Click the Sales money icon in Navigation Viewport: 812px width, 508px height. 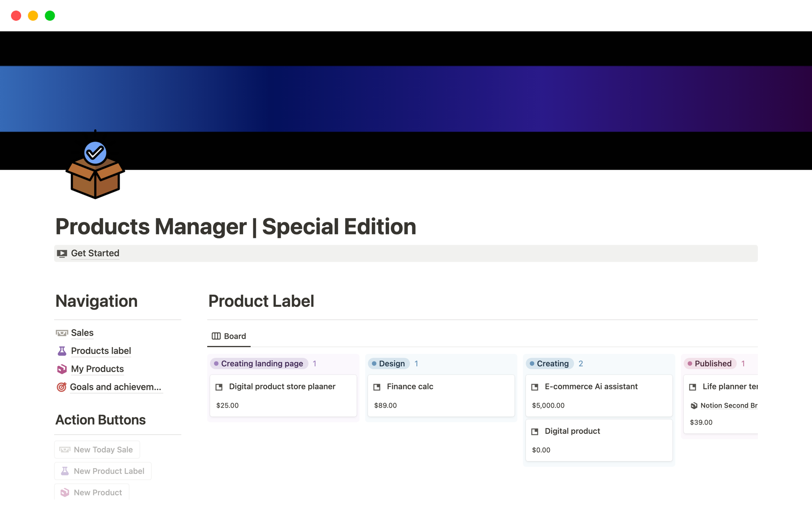pos(62,333)
